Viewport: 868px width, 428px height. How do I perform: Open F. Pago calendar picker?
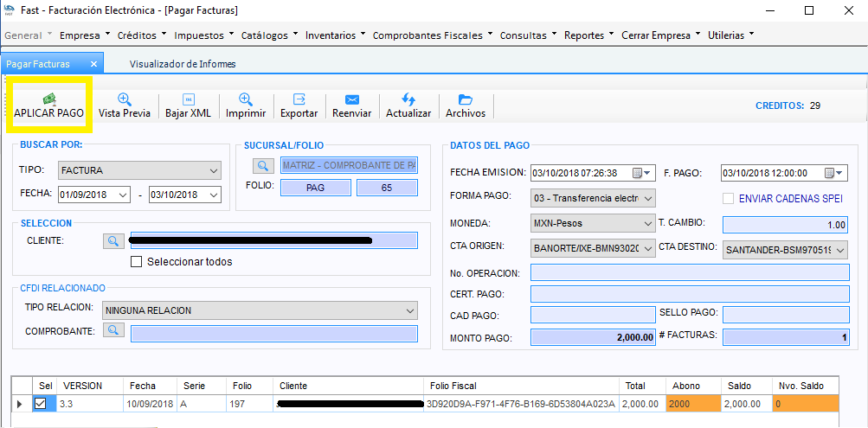(835, 173)
